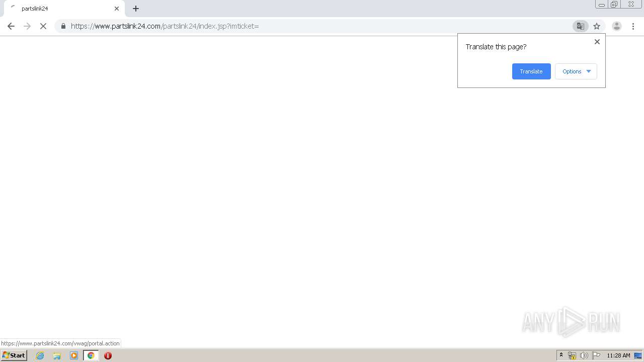
Task: Open the media player taskbar icon
Action: 74,355
